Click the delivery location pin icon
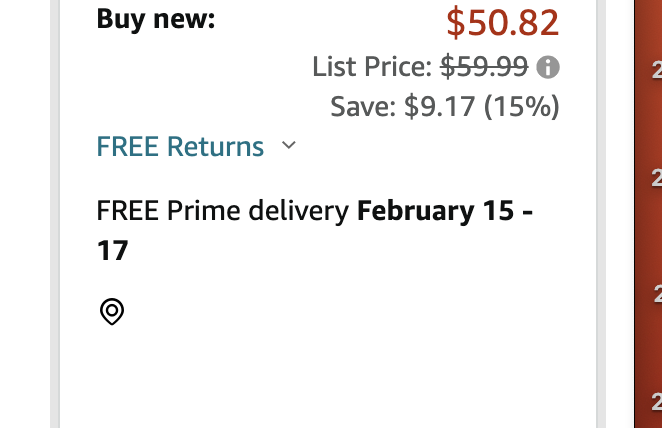The width and height of the screenshot is (662, 428). [x=112, y=312]
